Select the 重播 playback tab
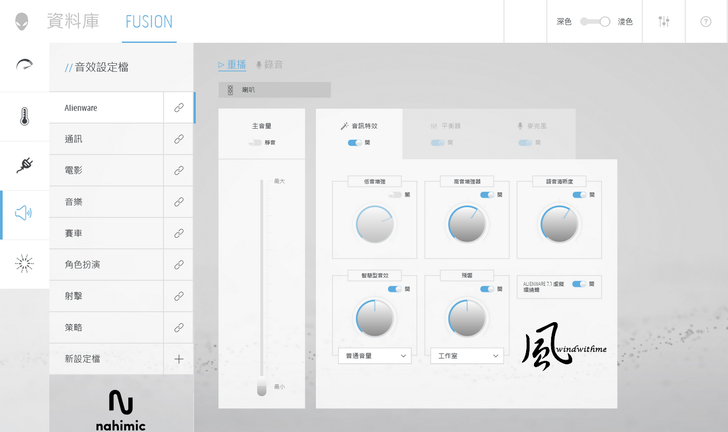Viewport: 728px width, 432px height. (x=232, y=65)
